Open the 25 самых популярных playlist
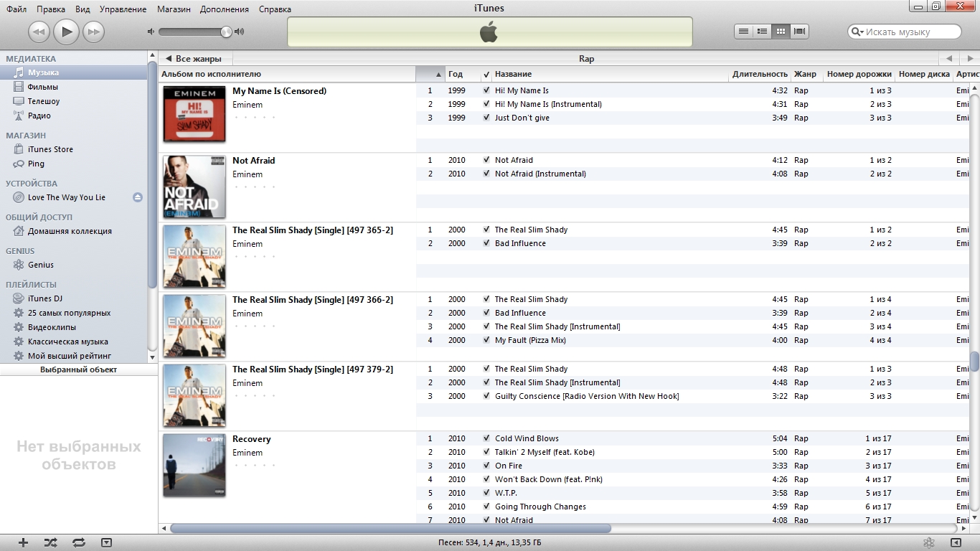This screenshot has height=551, width=980. point(74,313)
